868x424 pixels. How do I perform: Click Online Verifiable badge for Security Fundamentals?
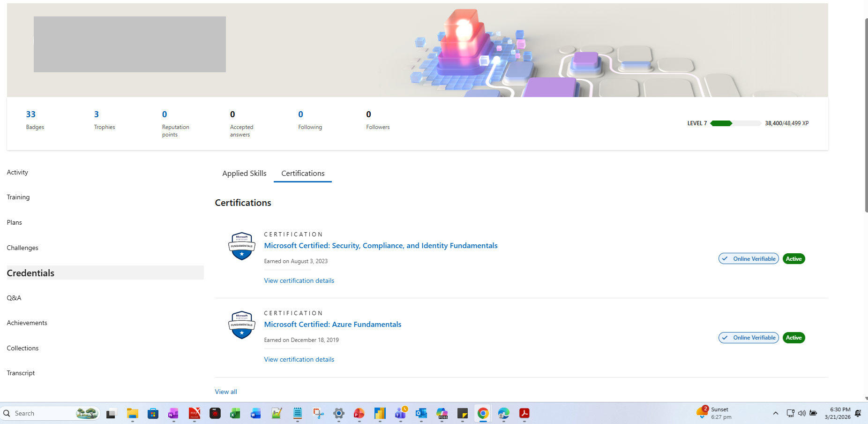pyautogui.click(x=748, y=259)
